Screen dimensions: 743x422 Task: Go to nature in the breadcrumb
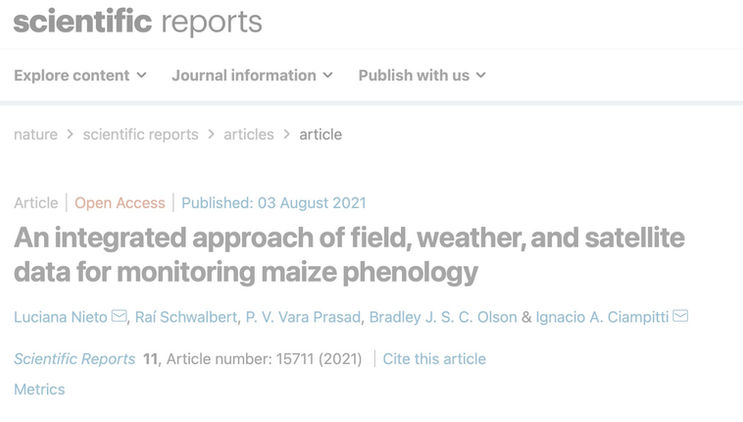[35, 134]
